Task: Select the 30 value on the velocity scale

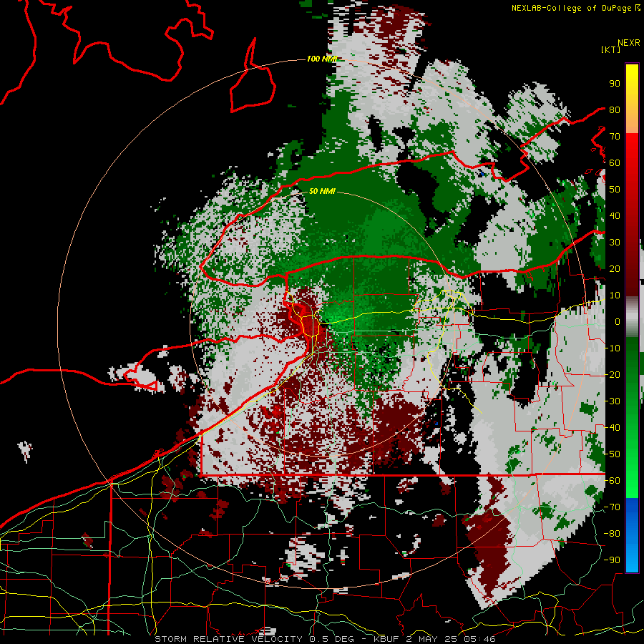Action: pos(615,243)
